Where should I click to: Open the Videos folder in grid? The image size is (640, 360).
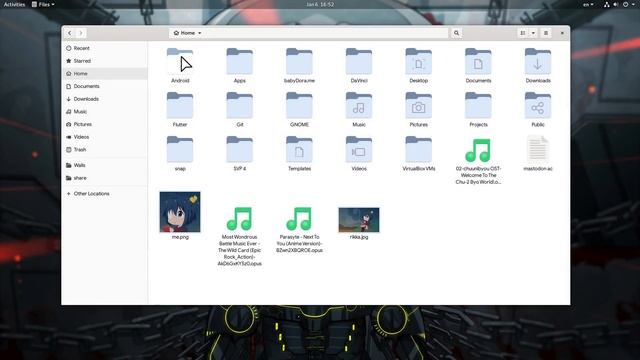click(x=359, y=150)
